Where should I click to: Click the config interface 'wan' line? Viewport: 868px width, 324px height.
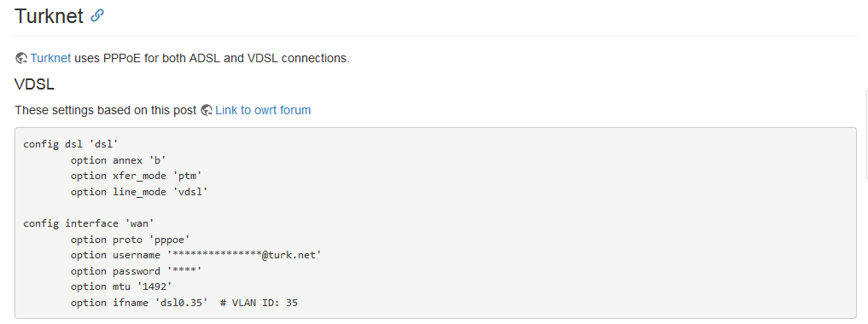point(89,223)
